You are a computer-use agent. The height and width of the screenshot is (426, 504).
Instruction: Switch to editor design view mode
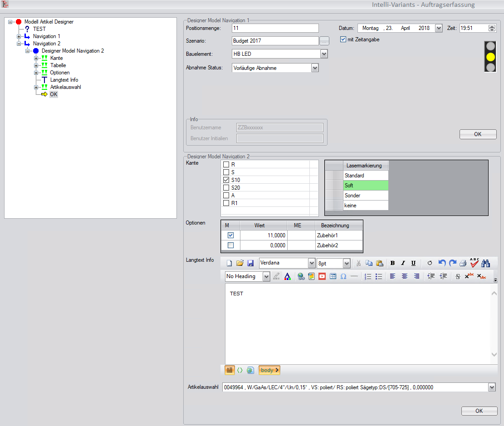pos(230,370)
